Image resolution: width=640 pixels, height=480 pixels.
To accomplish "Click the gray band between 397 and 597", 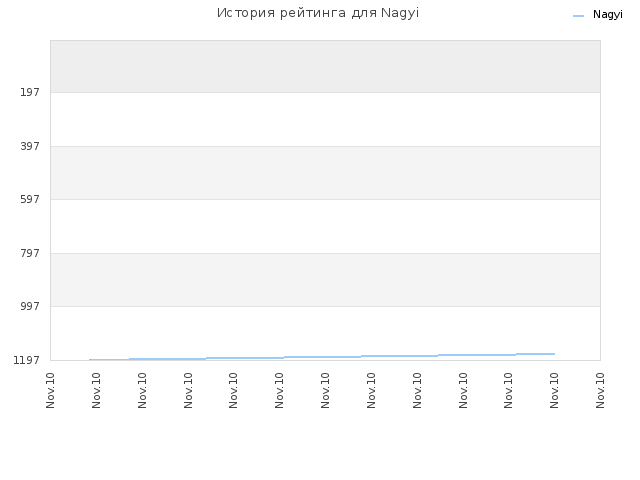I will tap(325, 173).
